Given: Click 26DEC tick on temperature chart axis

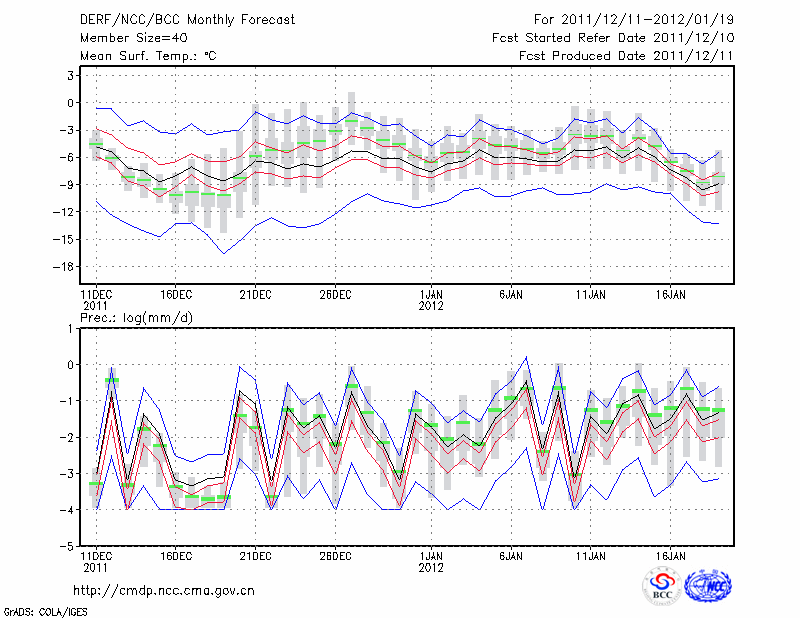Looking at the screenshot, I should coord(335,295).
